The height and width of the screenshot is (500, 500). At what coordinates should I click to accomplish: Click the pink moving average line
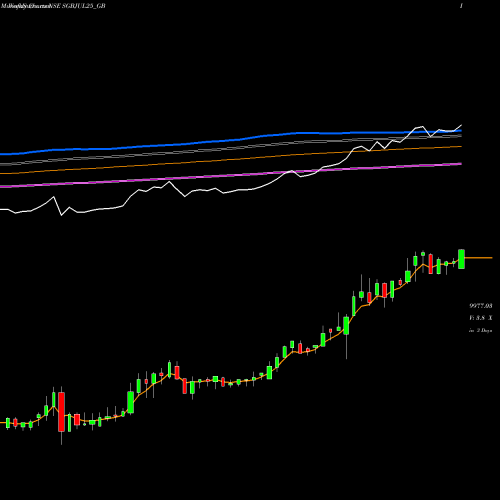(x=231, y=174)
